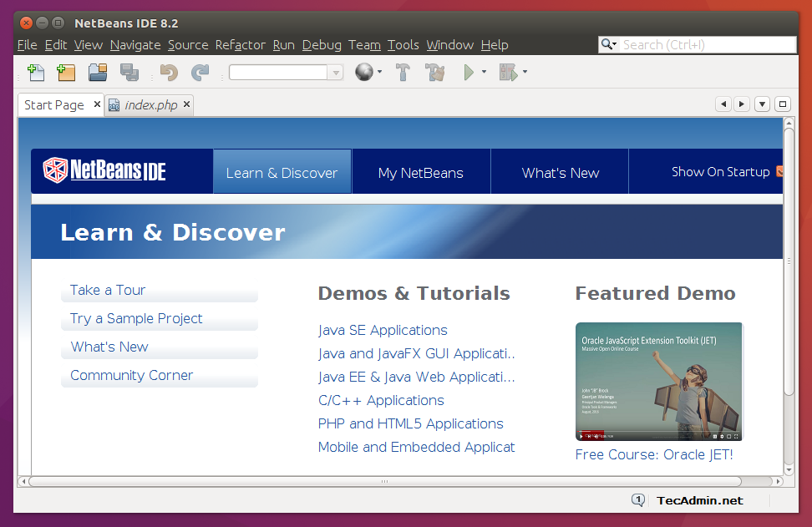Click the Redo arrow icon
The width and height of the screenshot is (812, 527).
tap(200, 73)
